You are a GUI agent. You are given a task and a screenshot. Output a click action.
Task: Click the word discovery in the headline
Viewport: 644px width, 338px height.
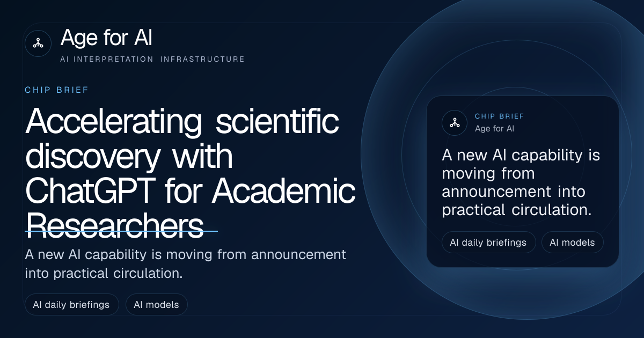92,157
